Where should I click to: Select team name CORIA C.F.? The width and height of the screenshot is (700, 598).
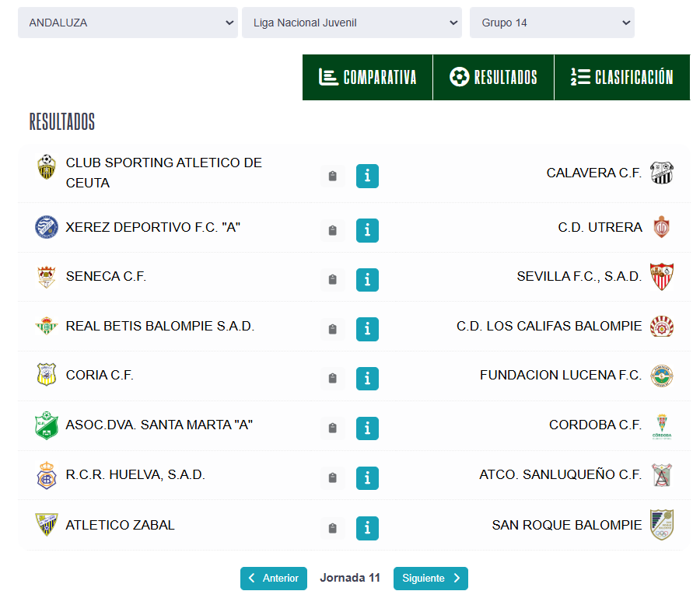[100, 375]
